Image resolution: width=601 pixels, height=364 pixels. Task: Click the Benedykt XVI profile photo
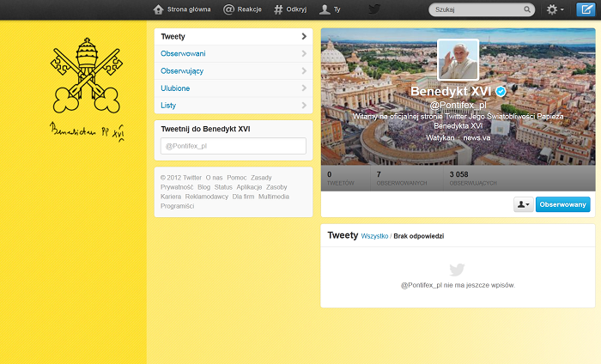click(x=458, y=60)
